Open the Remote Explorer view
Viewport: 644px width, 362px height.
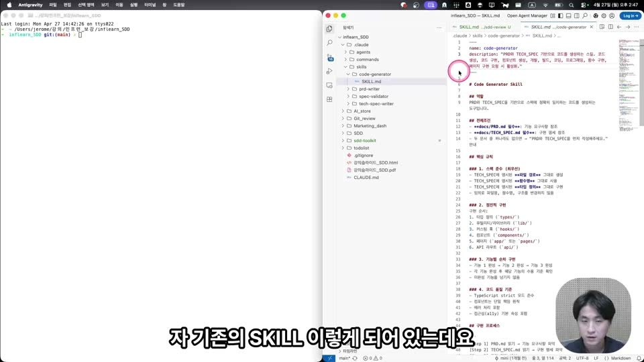[x=329, y=85]
